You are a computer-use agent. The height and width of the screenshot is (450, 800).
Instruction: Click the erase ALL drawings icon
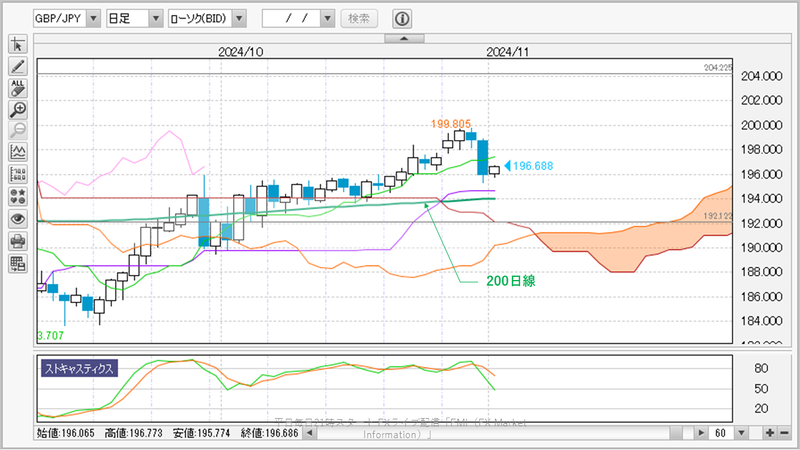(x=18, y=88)
